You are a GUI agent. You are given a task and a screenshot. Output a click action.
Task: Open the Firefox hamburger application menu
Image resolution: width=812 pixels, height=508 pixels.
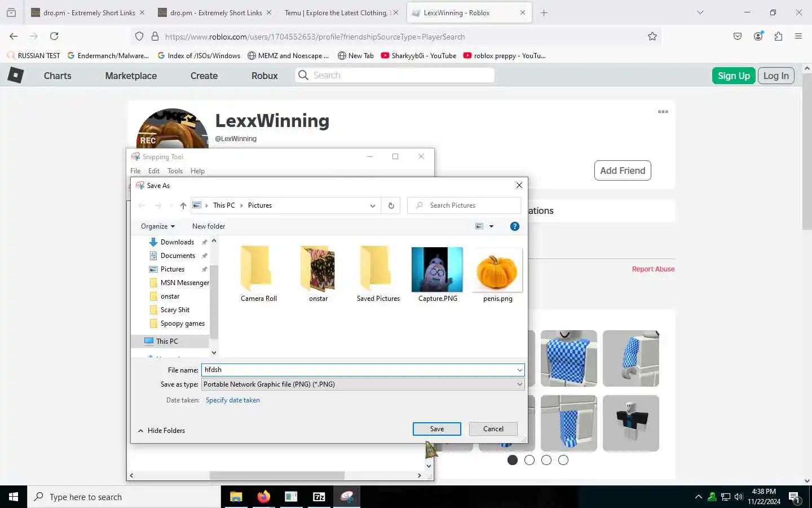[x=798, y=36]
